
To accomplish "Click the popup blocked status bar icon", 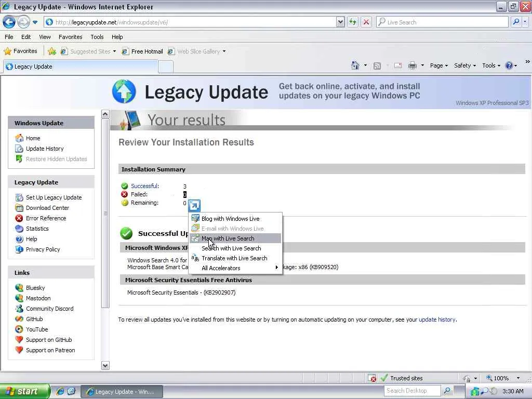I will tap(372, 378).
